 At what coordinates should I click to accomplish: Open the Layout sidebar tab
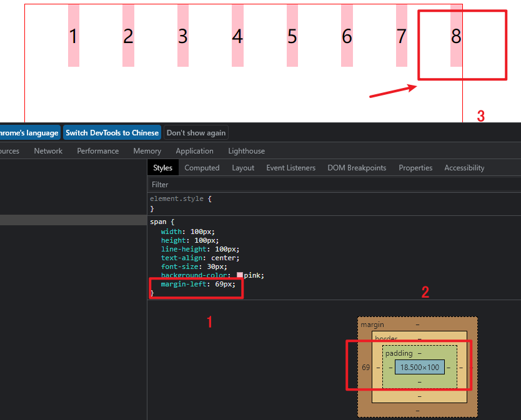click(x=243, y=168)
